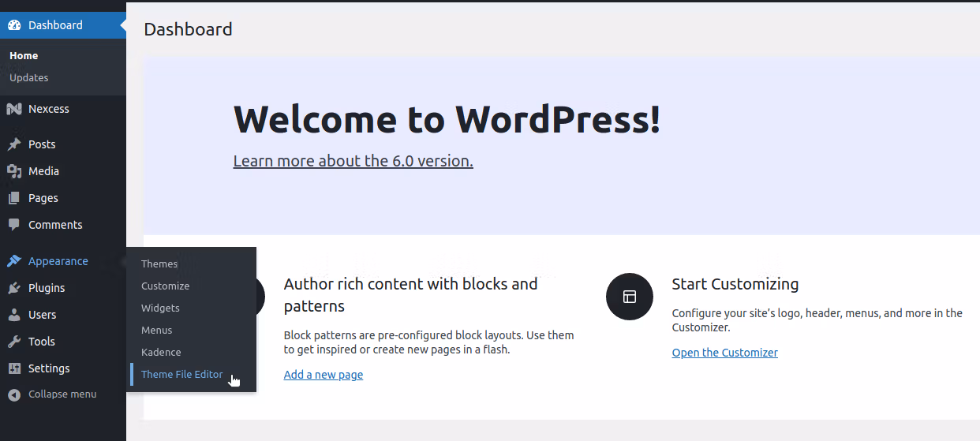Click Collapse menu text

click(62, 394)
